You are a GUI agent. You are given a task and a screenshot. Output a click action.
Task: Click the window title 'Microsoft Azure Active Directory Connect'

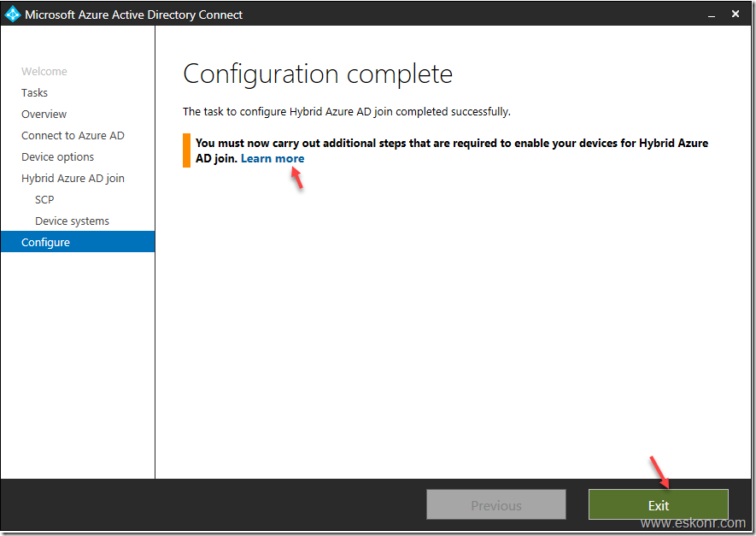133,15
